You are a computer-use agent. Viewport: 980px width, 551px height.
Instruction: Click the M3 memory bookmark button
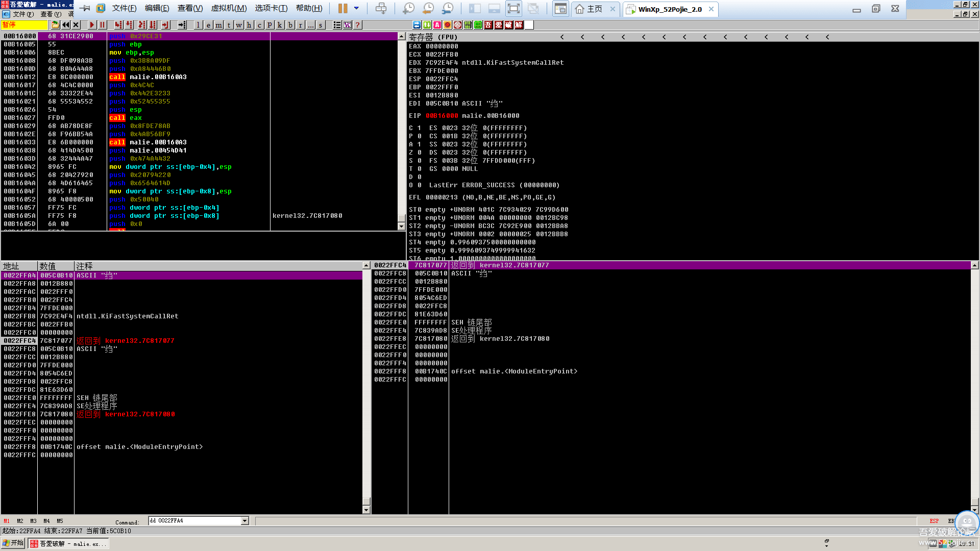tap(33, 521)
